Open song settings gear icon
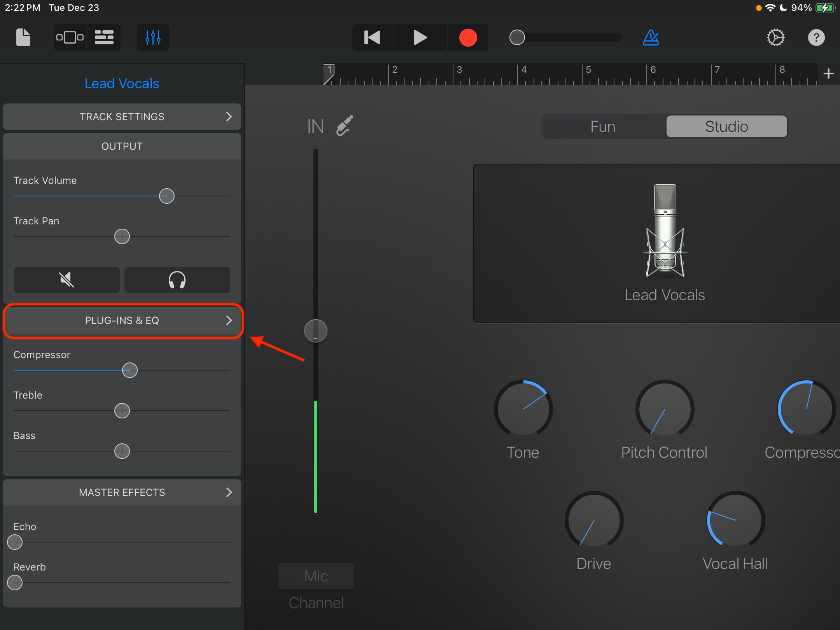This screenshot has width=840, height=630. tap(775, 37)
